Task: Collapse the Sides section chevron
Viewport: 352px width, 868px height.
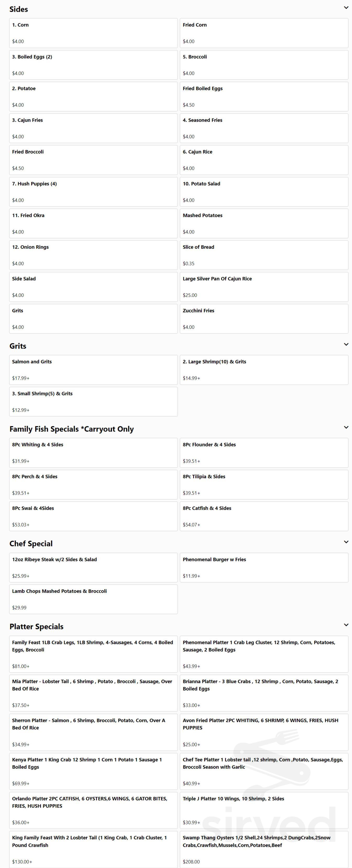Action: [x=346, y=8]
